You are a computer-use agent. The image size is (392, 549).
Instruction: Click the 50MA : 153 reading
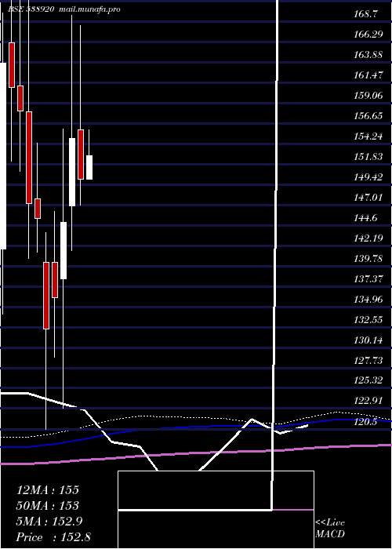pos(48,506)
